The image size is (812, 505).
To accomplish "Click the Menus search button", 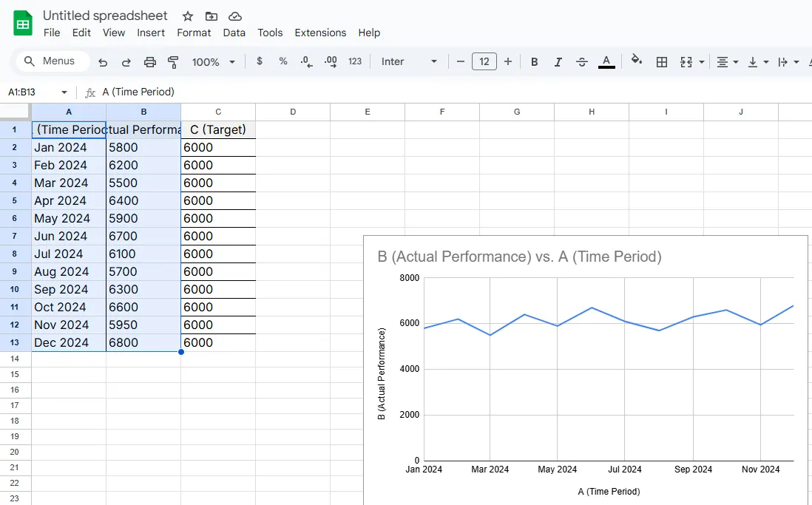I will tap(50, 61).
